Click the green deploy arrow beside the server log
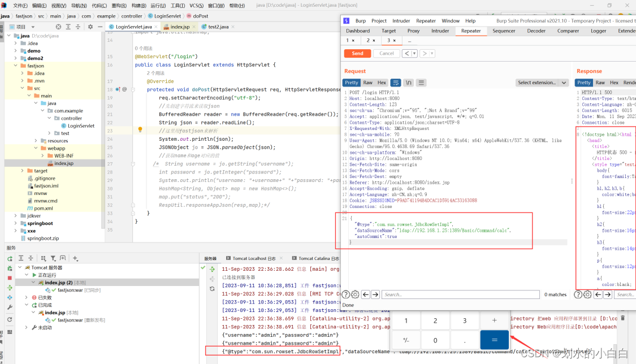 212,269
